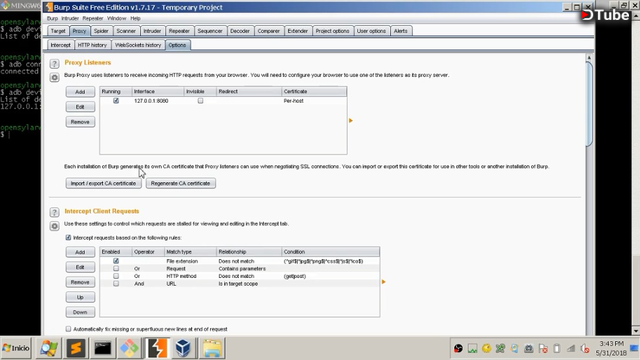Viewport: 640px width, 360px height.
Task: Open the magnifier app in taskbar
Action: coord(49,348)
